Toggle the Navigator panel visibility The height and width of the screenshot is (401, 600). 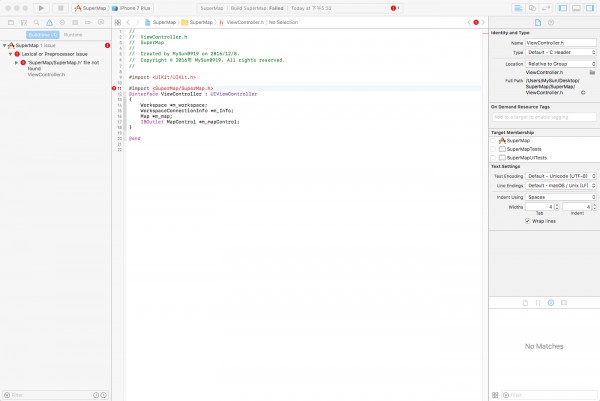pos(562,8)
